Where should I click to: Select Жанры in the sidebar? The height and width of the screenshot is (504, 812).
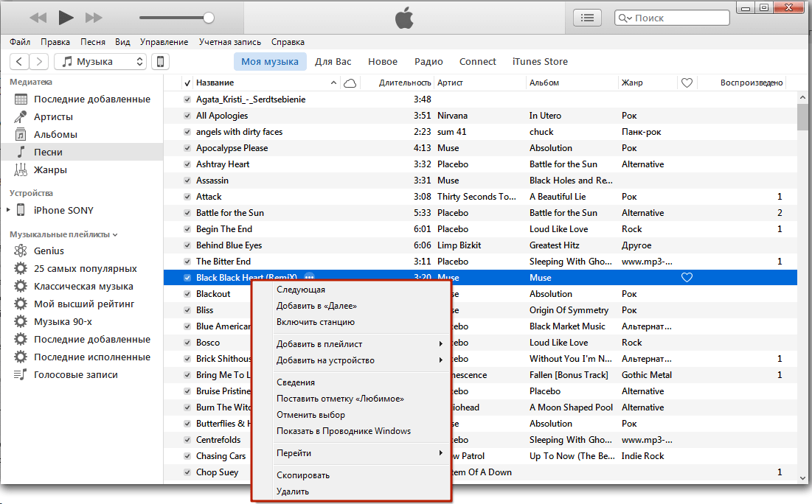pos(82,169)
